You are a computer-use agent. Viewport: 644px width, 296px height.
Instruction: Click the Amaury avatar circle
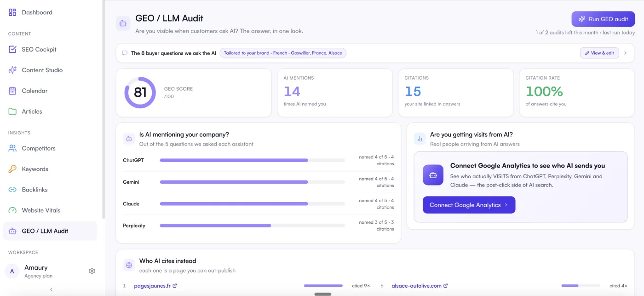point(12,271)
